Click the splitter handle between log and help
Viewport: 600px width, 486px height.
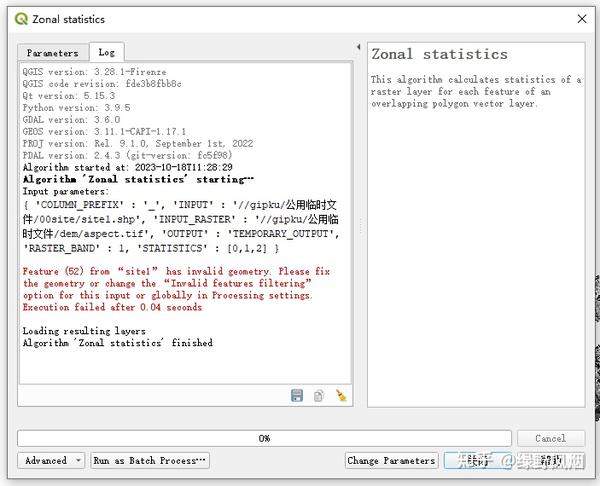[x=360, y=226]
